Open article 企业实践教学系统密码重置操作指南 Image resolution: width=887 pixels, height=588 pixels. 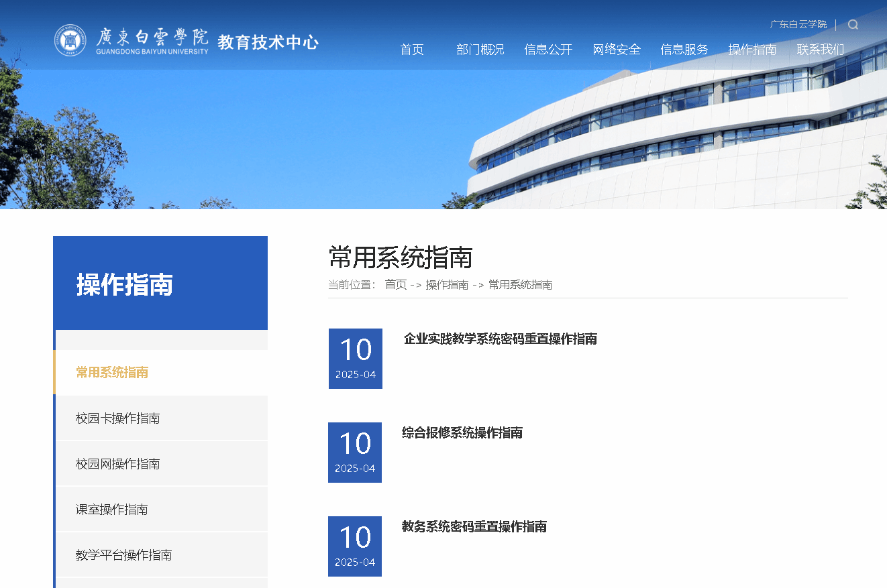pos(500,339)
